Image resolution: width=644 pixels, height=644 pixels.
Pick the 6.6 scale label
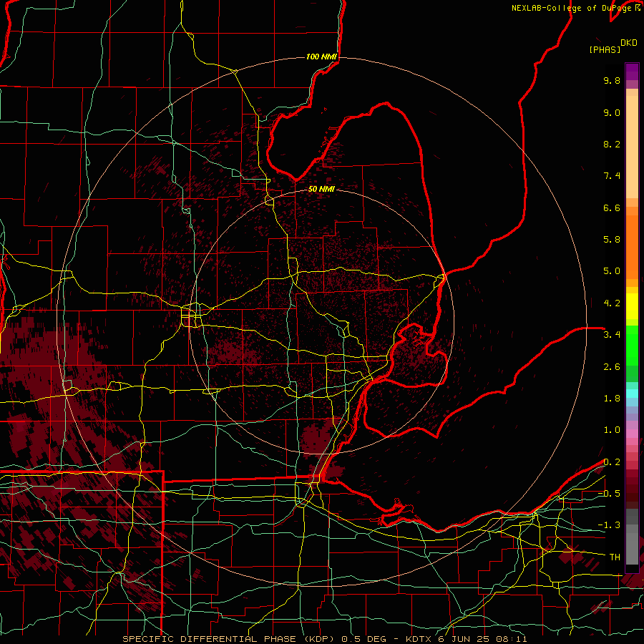(x=612, y=208)
